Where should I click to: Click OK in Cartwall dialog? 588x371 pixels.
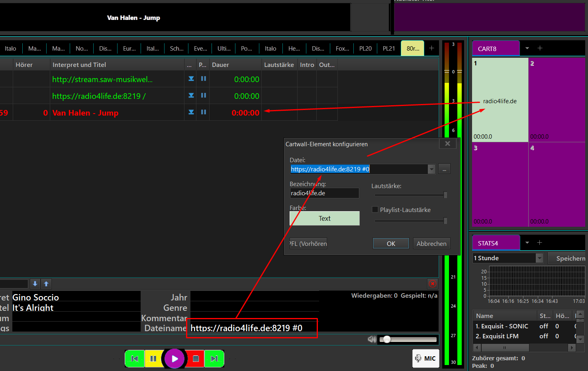[x=391, y=243]
